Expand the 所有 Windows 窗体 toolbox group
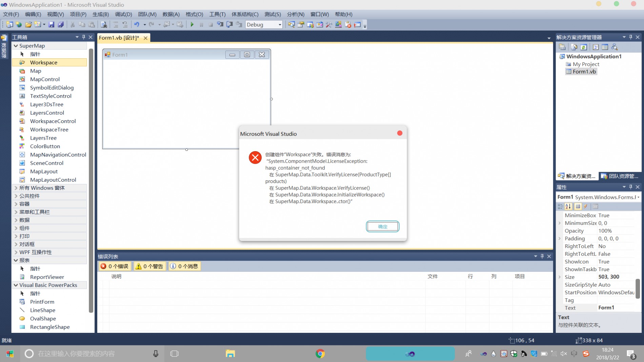 coord(16,188)
